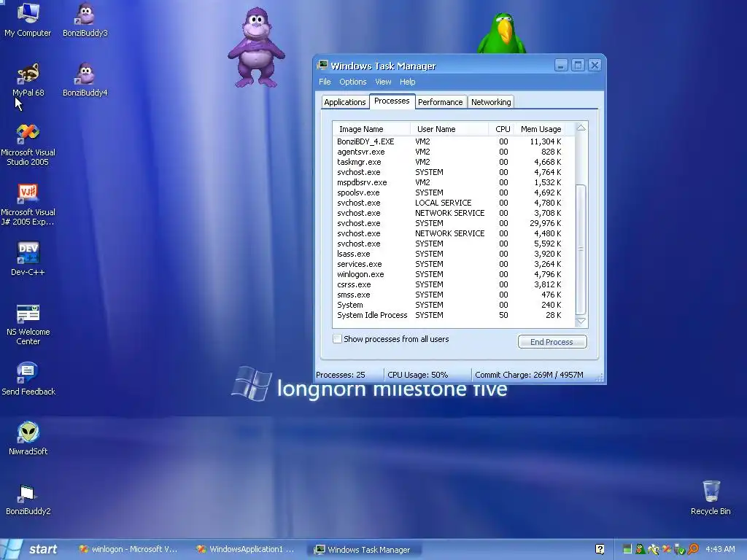Viewport: 747px width, 560px height.
Task: Select the Recycle Bin icon
Action: point(711,497)
